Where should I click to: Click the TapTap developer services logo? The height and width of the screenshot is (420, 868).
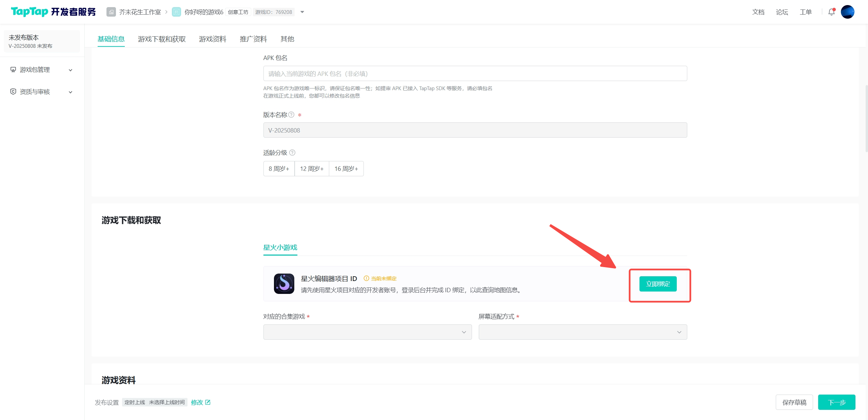(53, 12)
